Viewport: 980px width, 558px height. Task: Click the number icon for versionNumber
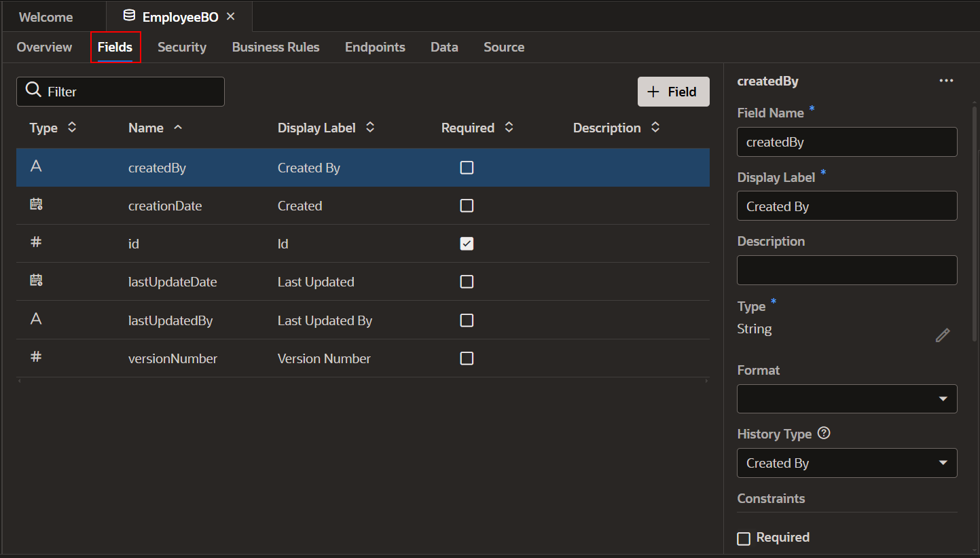pos(36,356)
